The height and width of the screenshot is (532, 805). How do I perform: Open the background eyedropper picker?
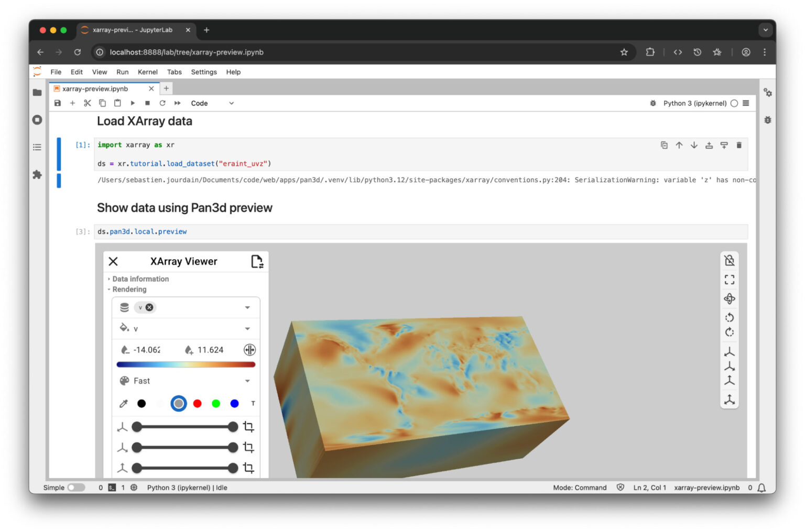coord(124,403)
